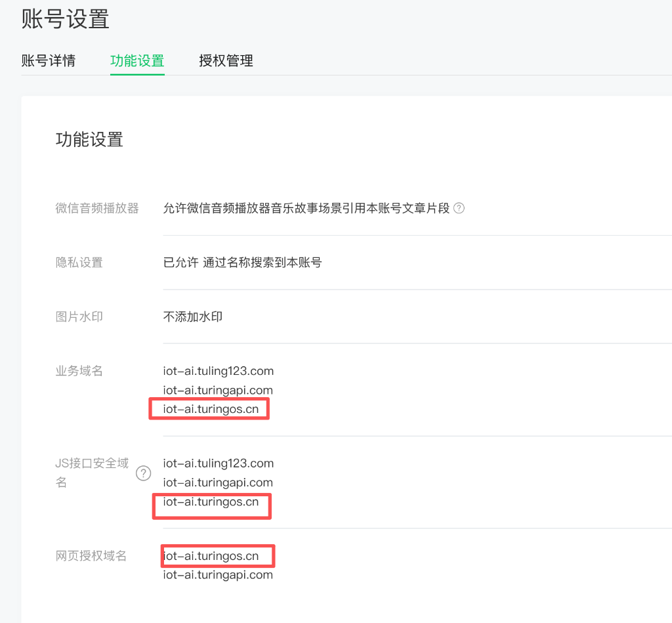This screenshot has width=672, height=623.
Task: Click iot-ai.tuling123.com under JS接口安全域名
Action: (x=218, y=463)
